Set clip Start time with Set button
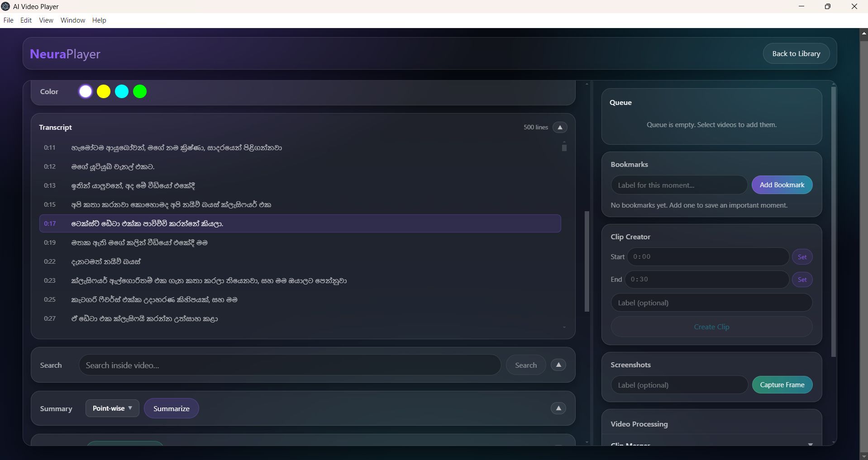The height and width of the screenshot is (460, 868). point(802,257)
